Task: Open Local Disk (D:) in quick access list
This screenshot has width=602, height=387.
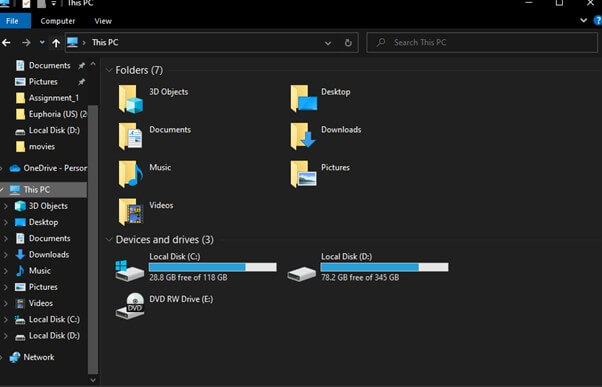Action: click(47, 130)
